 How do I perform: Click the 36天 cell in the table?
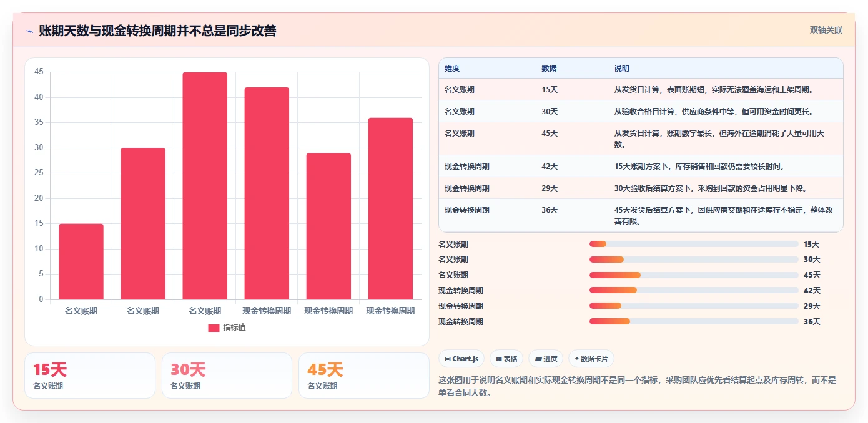550,210
